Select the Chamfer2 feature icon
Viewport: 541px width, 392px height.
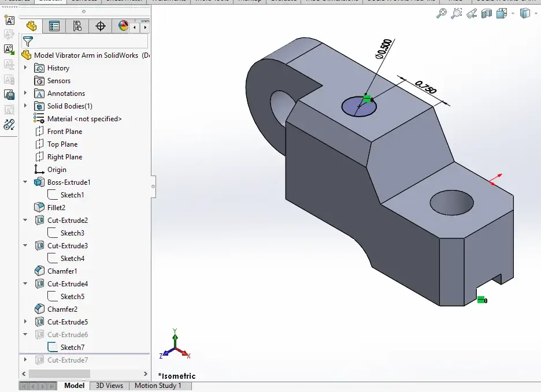[x=39, y=309]
